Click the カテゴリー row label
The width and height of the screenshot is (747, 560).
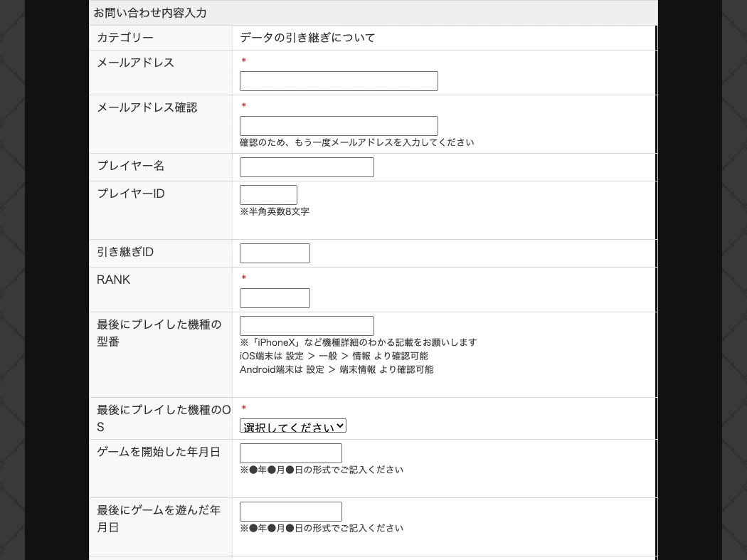(125, 38)
